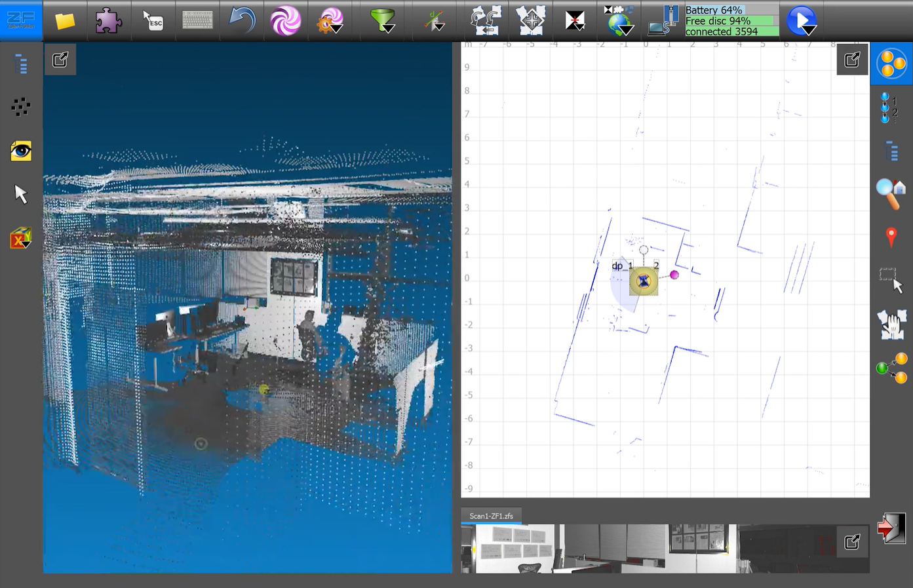
Task: Open the XYZ cube axis dropdown
Action: click(x=21, y=238)
